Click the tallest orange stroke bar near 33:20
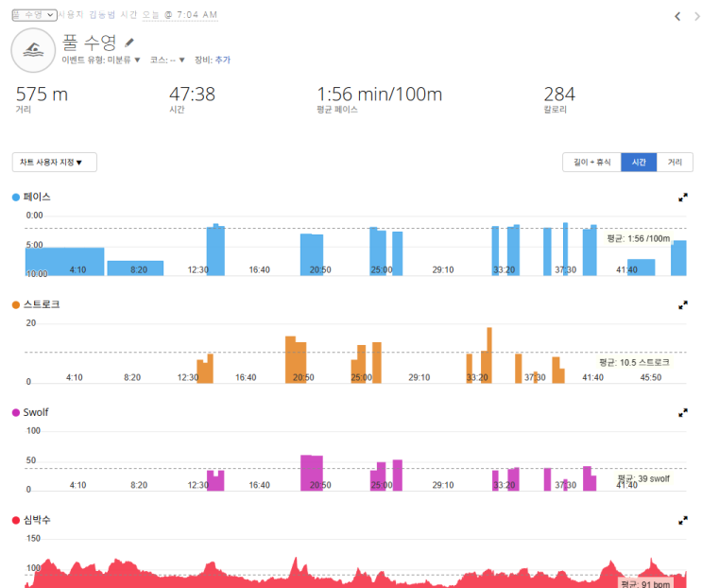Viewport: 702px width, 588px height. pos(489,355)
